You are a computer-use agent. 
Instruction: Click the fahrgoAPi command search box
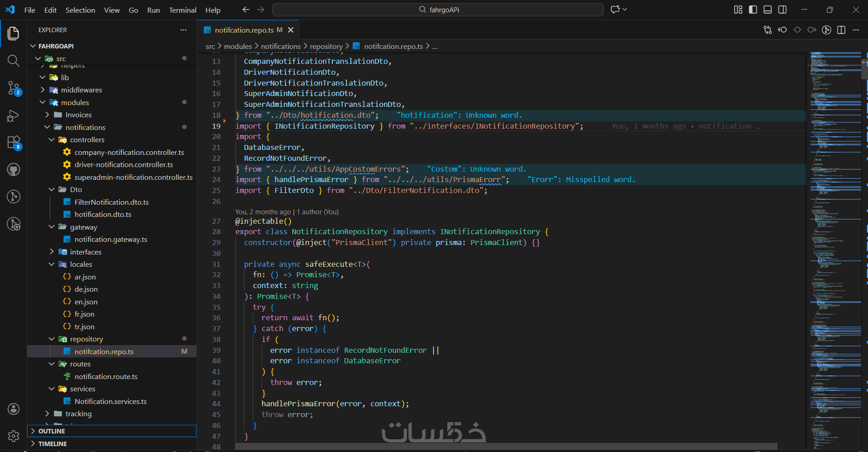coord(438,10)
